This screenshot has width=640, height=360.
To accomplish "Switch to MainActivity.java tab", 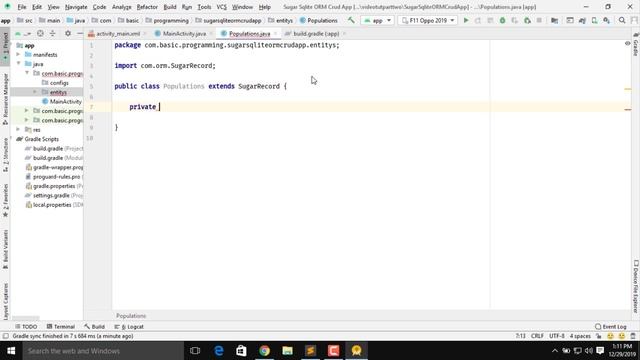I will coord(184,33).
